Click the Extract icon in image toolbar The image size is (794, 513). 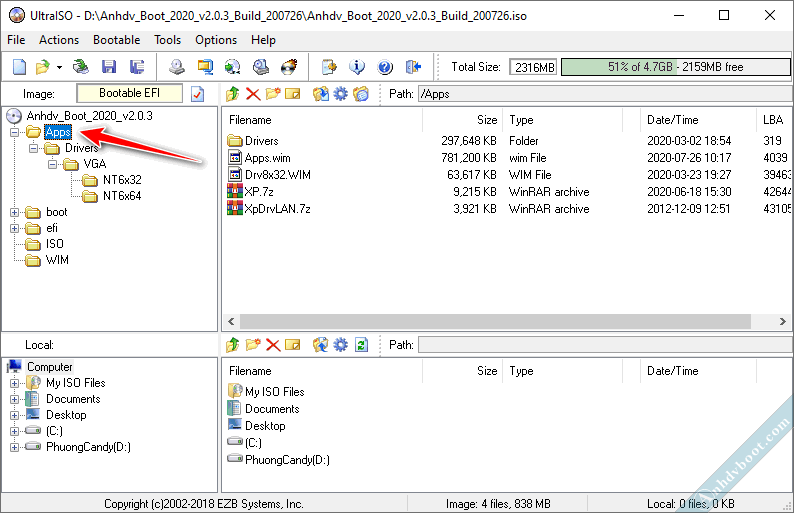[x=321, y=94]
